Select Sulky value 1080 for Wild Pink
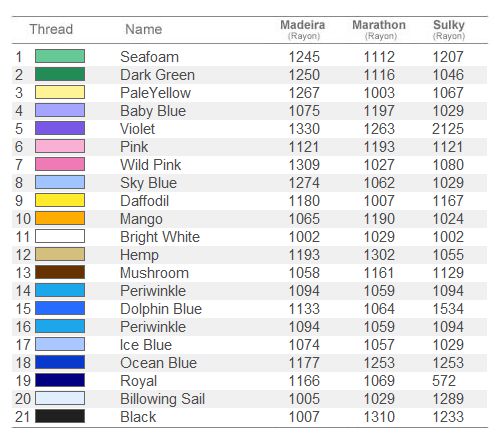 click(x=448, y=165)
